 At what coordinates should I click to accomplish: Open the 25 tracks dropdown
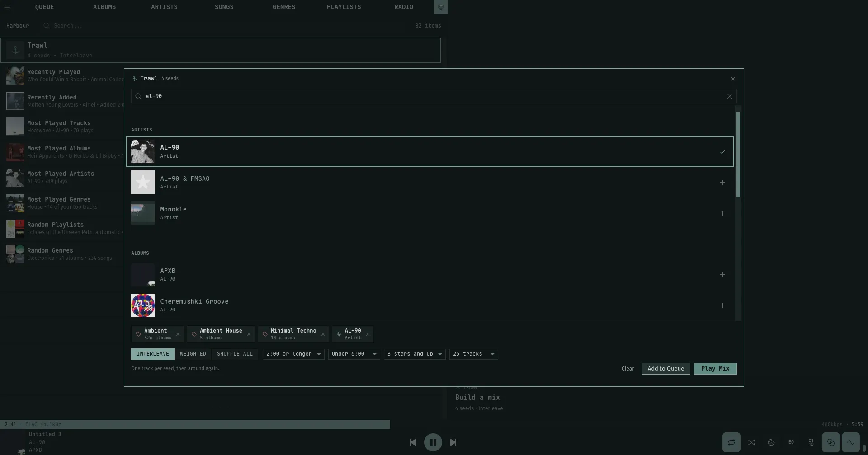pos(473,354)
